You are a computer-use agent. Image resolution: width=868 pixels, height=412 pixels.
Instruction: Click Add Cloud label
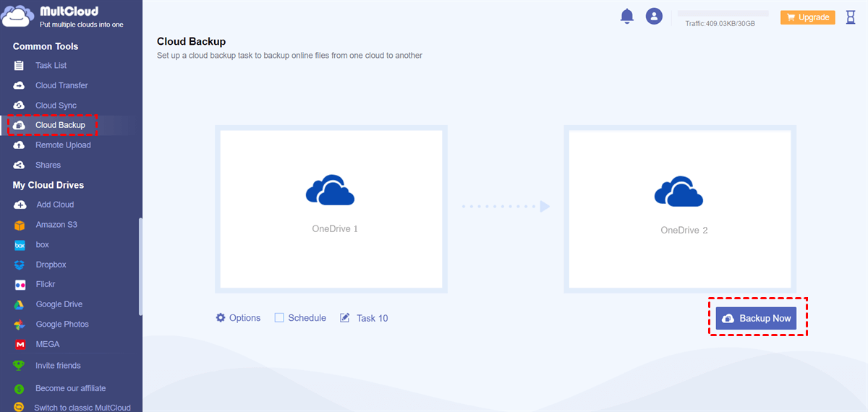point(55,205)
